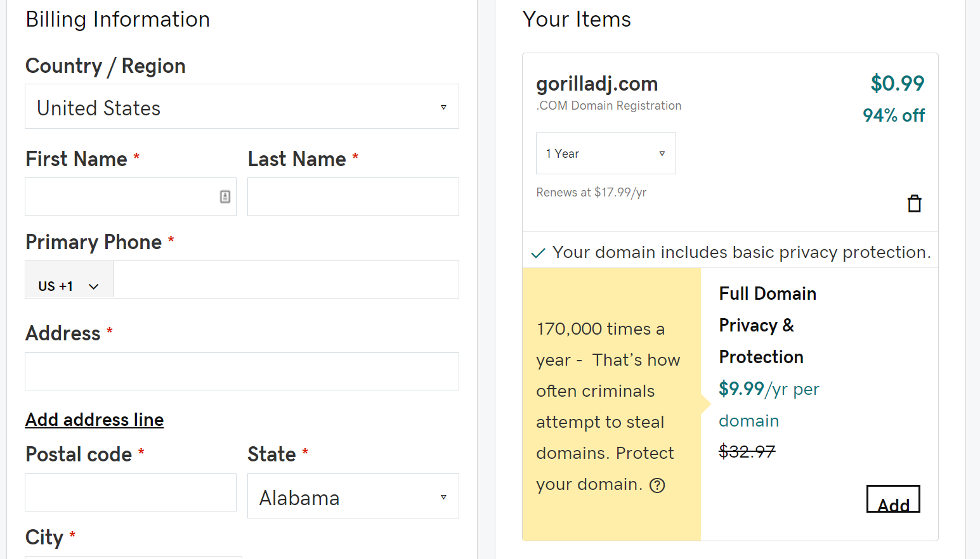
Task: Expand the US +1 phone country selector
Action: point(69,280)
